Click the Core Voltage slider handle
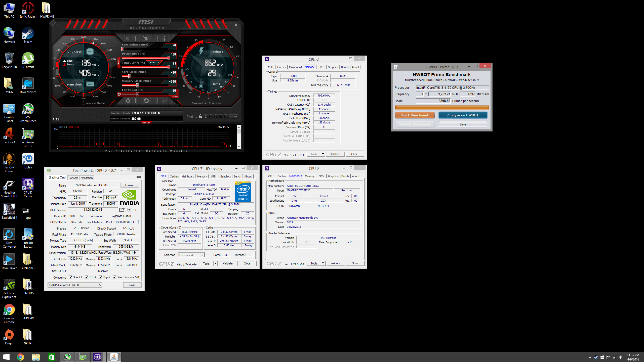The width and height of the screenshot is (644, 362). click(123, 49)
